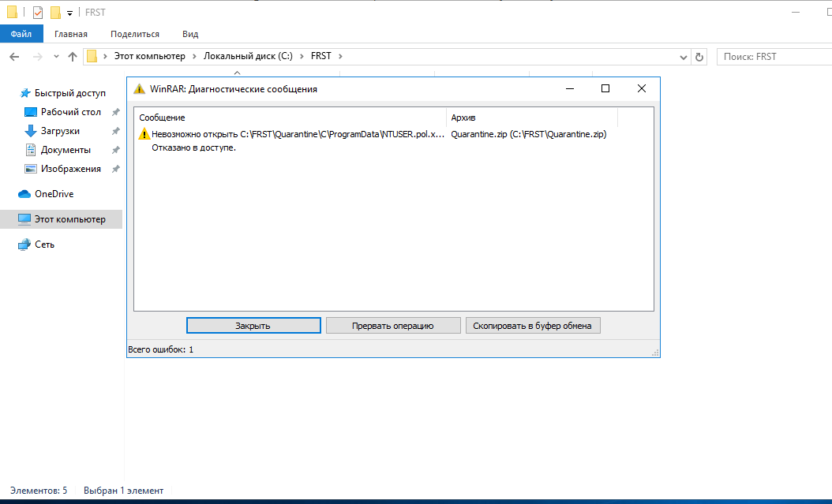Click Quarantine.zip archive cell text

pos(529,134)
